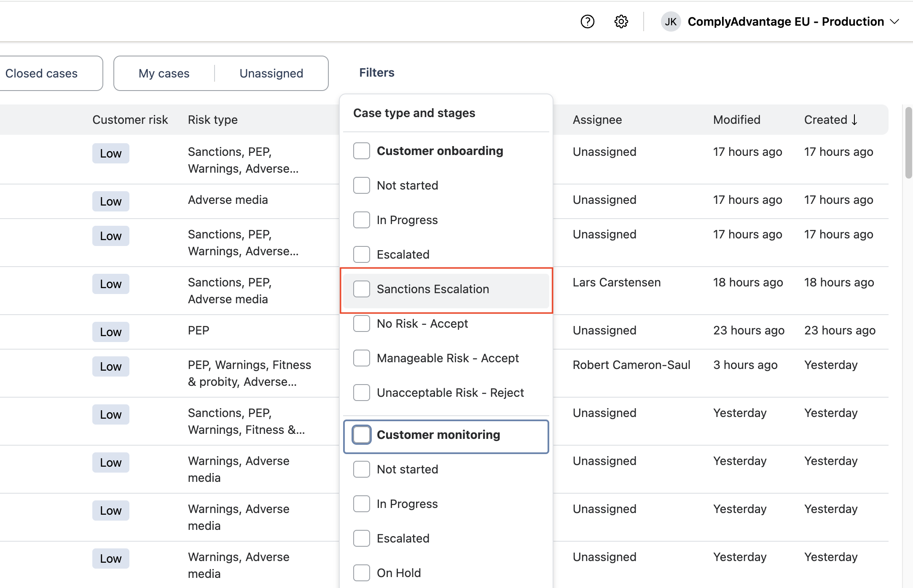This screenshot has height=588, width=913.
Task: Tick the Sanctions Escalation checkbox
Action: tap(362, 289)
